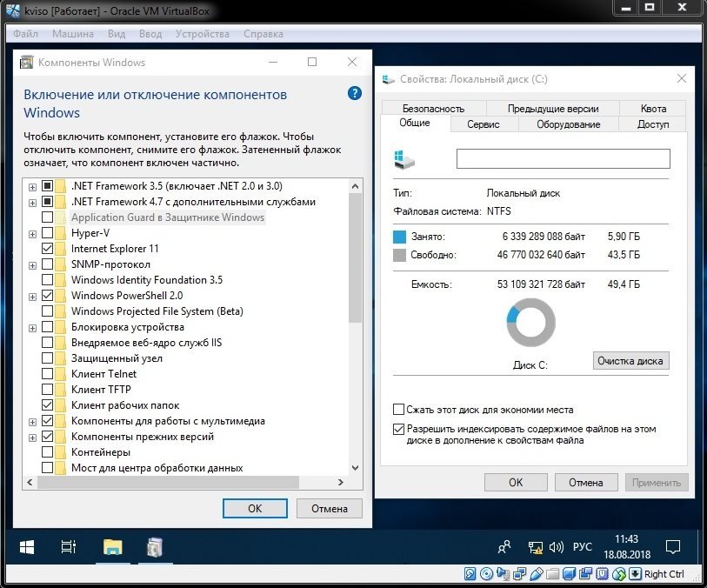
Task: Click the audio icon in VirtualBox status bar
Action: pyautogui.click(x=503, y=573)
